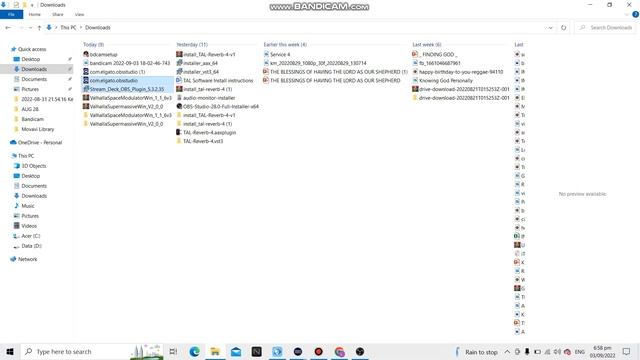Select 3D Objects under This PC

point(33,166)
